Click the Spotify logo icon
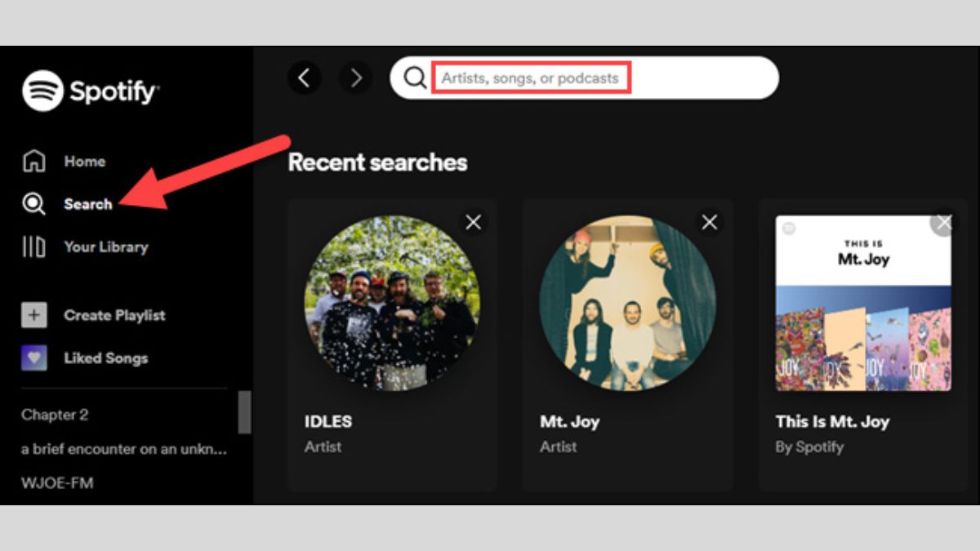Image resolution: width=980 pixels, height=551 pixels. point(43,91)
